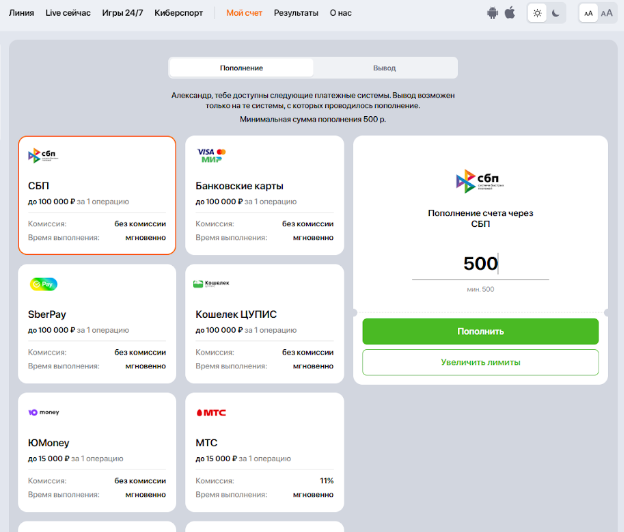The image size is (624, 532).
Task: Open the Линия menu item
Action: tap(21, 13)
